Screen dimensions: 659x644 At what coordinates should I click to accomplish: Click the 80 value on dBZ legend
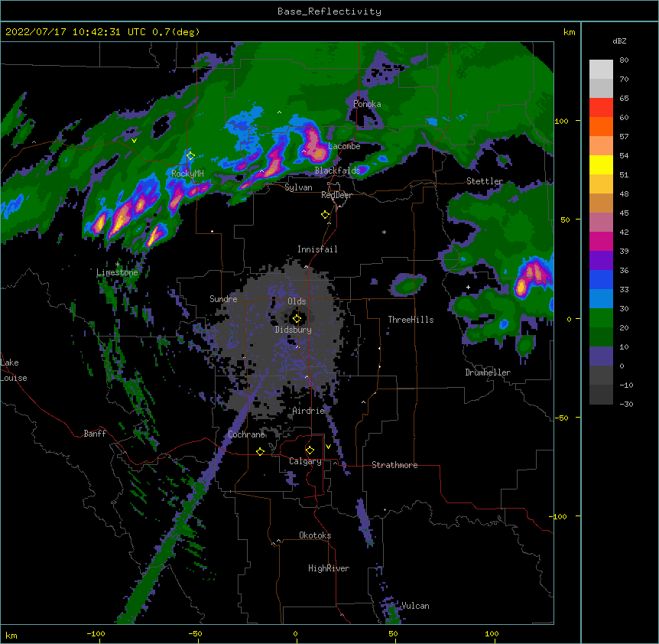[x=624, y=60]
